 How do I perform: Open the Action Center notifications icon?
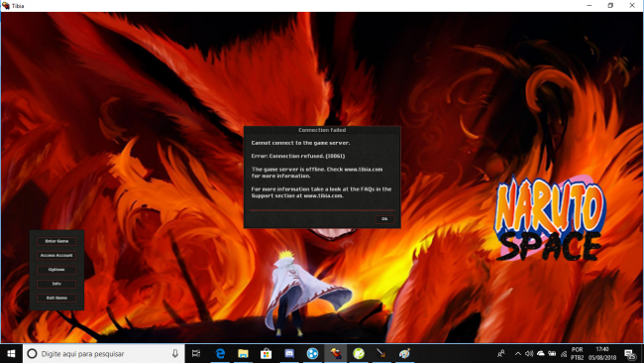pyautogui.click(x=629, y=353)
